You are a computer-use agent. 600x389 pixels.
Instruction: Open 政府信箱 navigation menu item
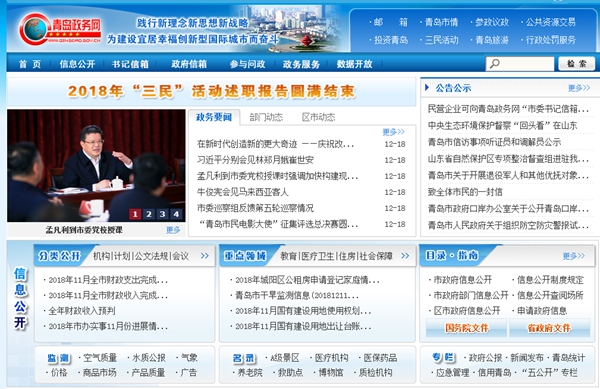point(189,64)
